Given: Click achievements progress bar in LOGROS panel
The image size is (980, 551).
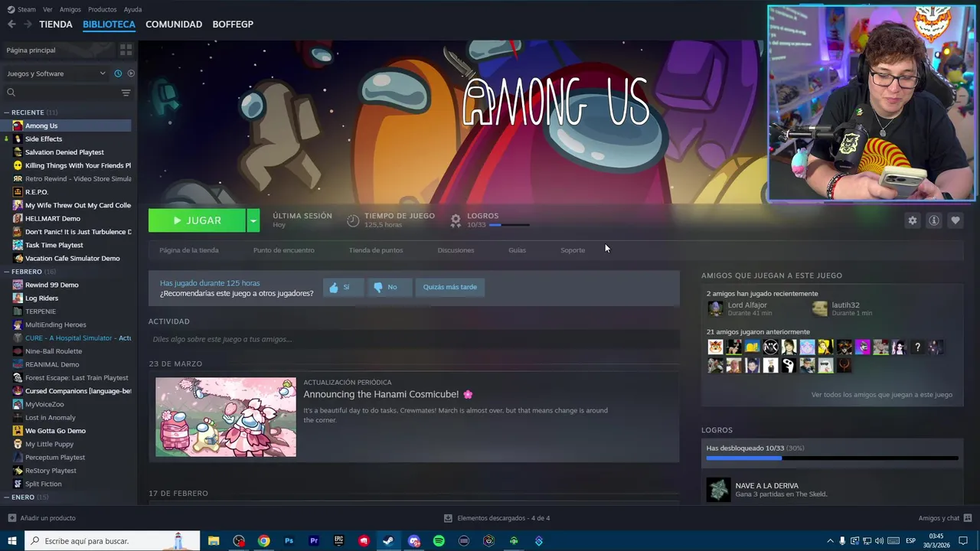Looking at the screenshot, I should pos(832,458).
